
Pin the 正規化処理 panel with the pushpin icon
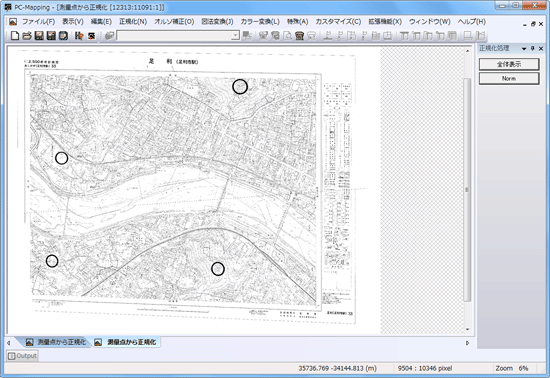532,48
